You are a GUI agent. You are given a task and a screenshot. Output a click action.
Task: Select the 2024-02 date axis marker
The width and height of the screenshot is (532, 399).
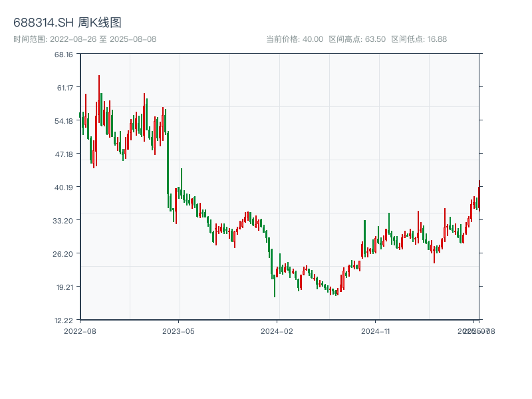pyautogui.click(x=277, y=331)
